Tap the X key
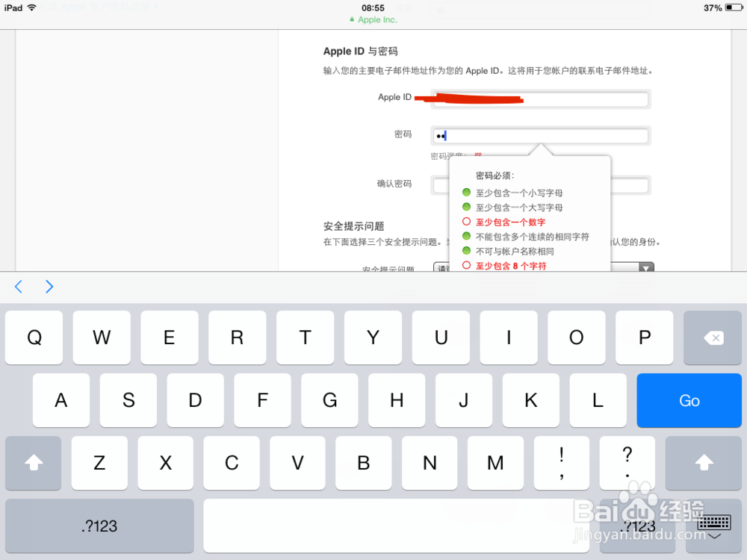The width and height of the screenshot is (747, 560). coord(165,462)
